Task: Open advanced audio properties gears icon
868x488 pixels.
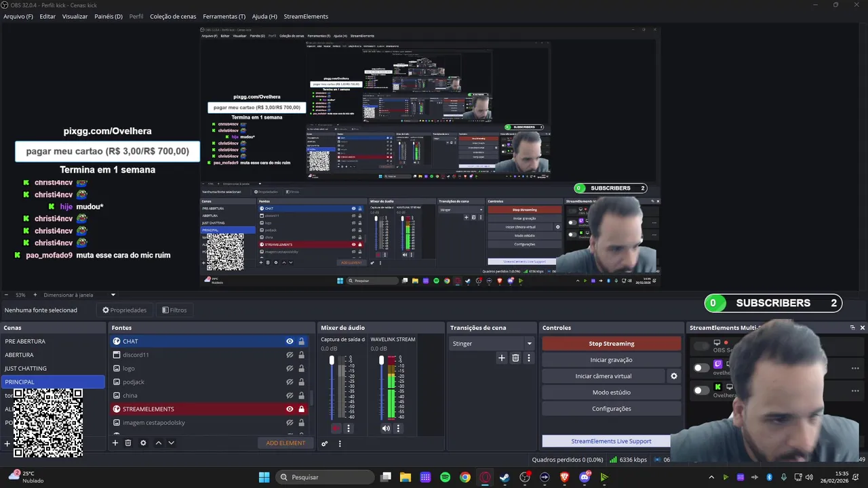Action: (325, 444)
